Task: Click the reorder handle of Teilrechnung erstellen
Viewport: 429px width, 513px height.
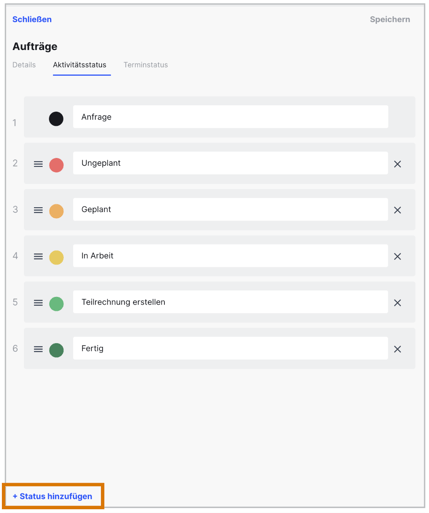Action: pos(38,303)
